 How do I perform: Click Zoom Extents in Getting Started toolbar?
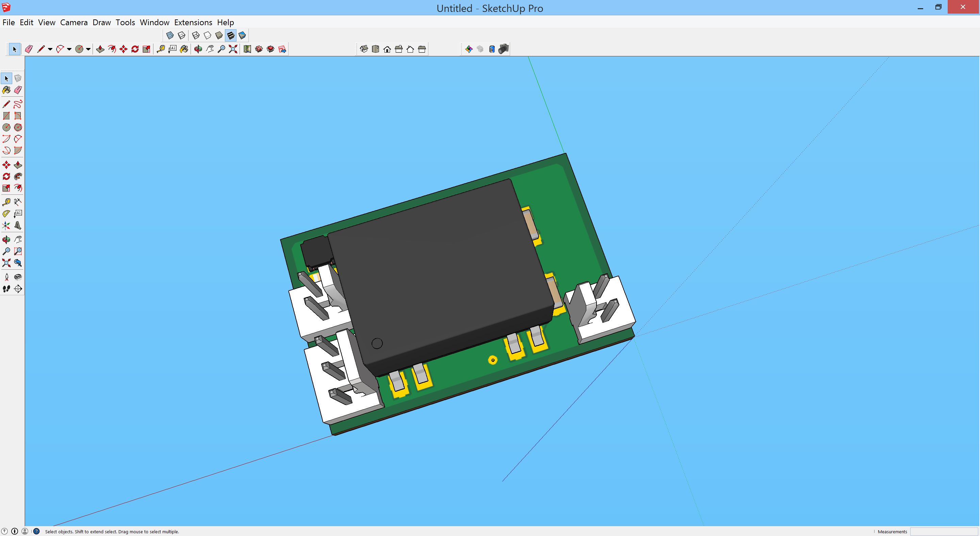click(233, 49)
